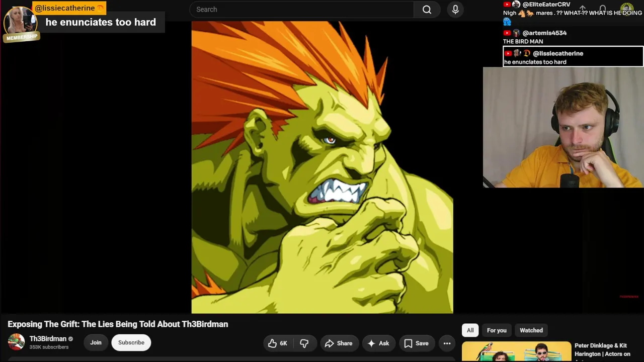The image size is (644, 362).
Task: Click the @EliteEaterCRV chat username
Action: click(546, 5)
